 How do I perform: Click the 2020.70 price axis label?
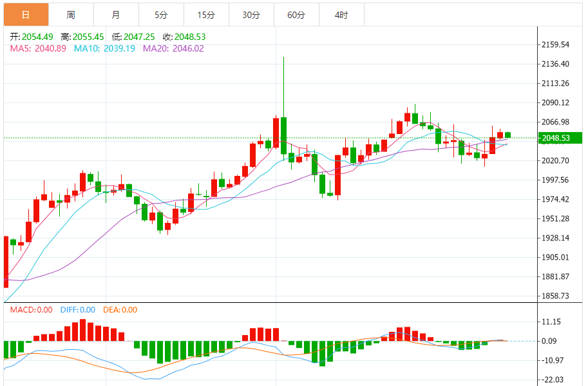click(x=555, y=160)
